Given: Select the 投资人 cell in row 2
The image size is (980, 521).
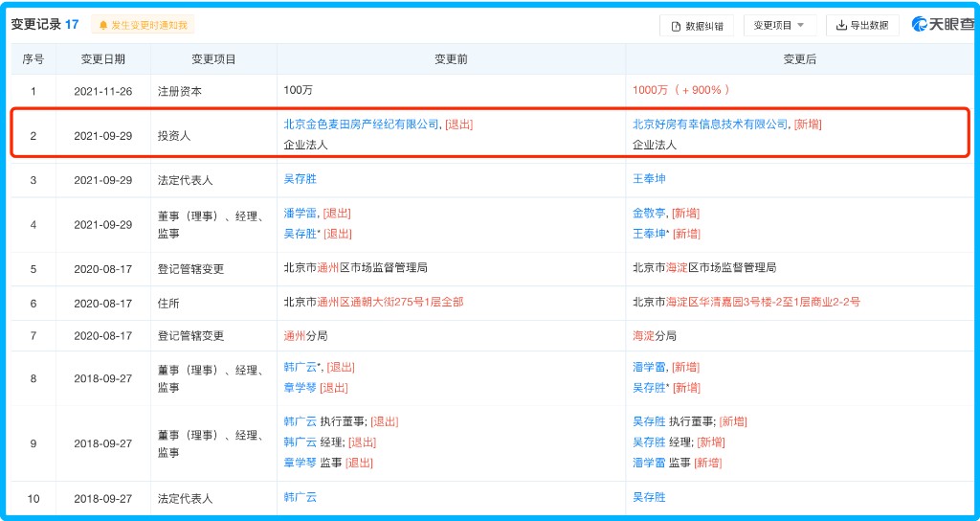Looking at the screenshot, I should [x=213, y=134].
